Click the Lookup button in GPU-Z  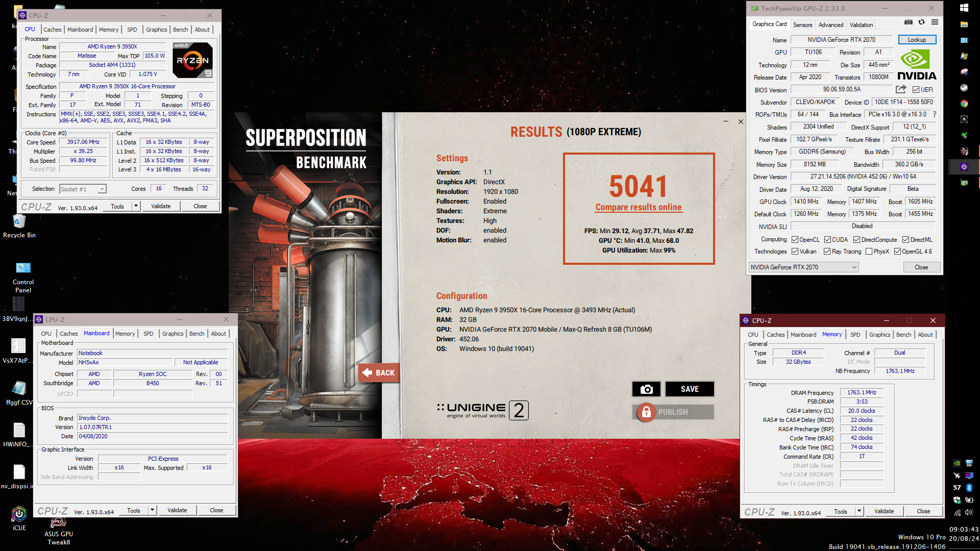[917, 40]
